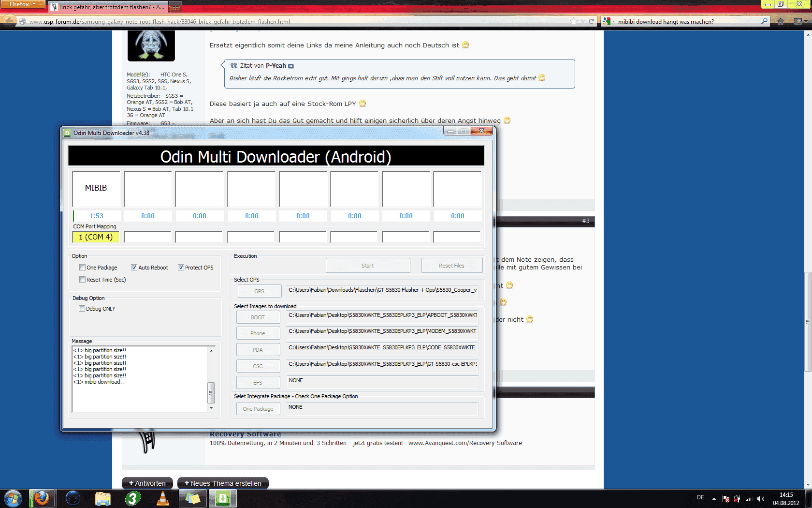This screenshot has height=508, width=812.
Task: Click the Phone image select button
Action: (x=258, y=333)
